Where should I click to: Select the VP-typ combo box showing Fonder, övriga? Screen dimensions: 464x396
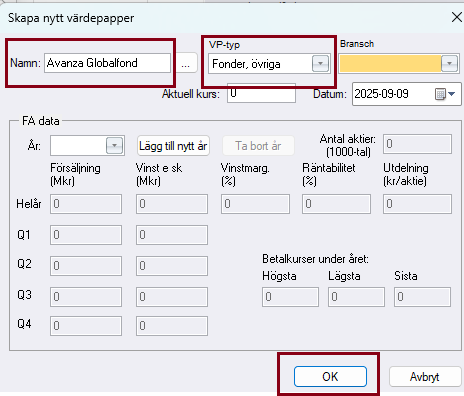click(x=269, y=64)
